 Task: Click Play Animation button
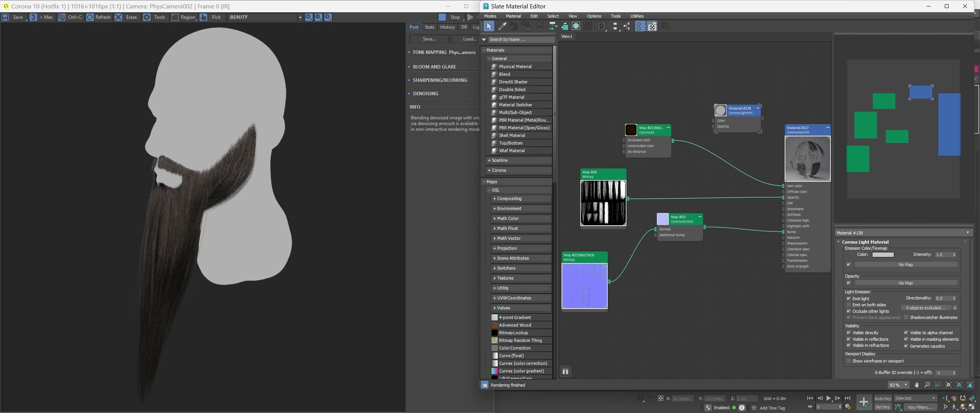coord(828,398)
